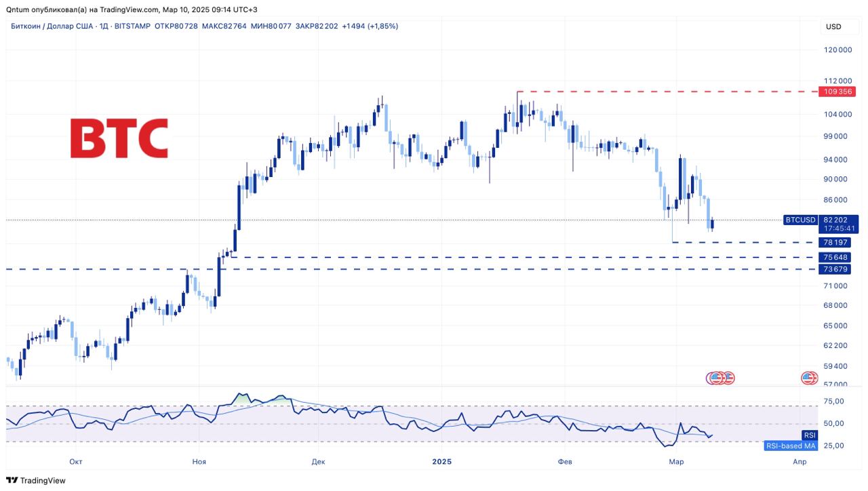Select the 78197 support level tag
Image resolution: width=868 pixels, height=491 pixels.
coord(835,242)
